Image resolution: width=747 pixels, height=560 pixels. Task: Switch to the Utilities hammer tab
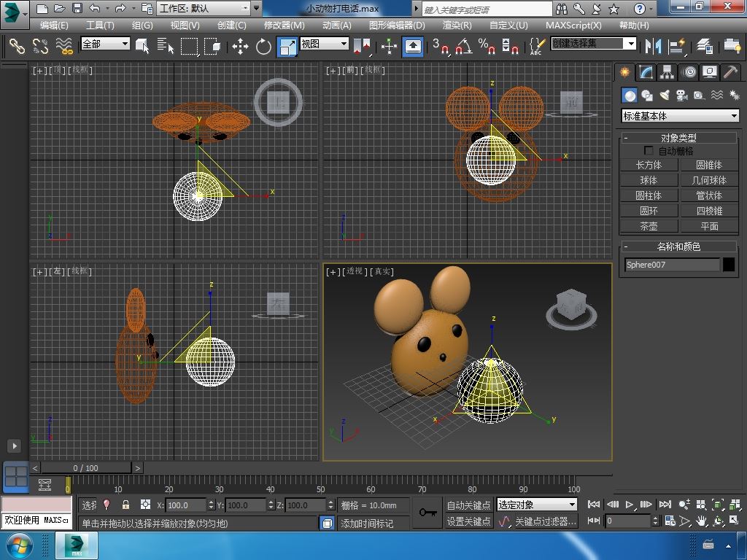coord(730,72)
